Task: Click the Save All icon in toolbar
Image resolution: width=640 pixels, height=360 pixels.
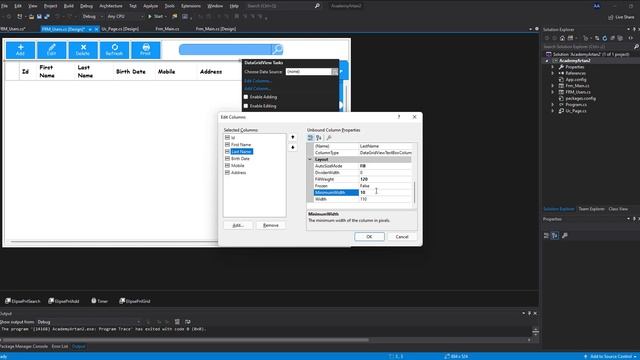Action: (47, 16)
